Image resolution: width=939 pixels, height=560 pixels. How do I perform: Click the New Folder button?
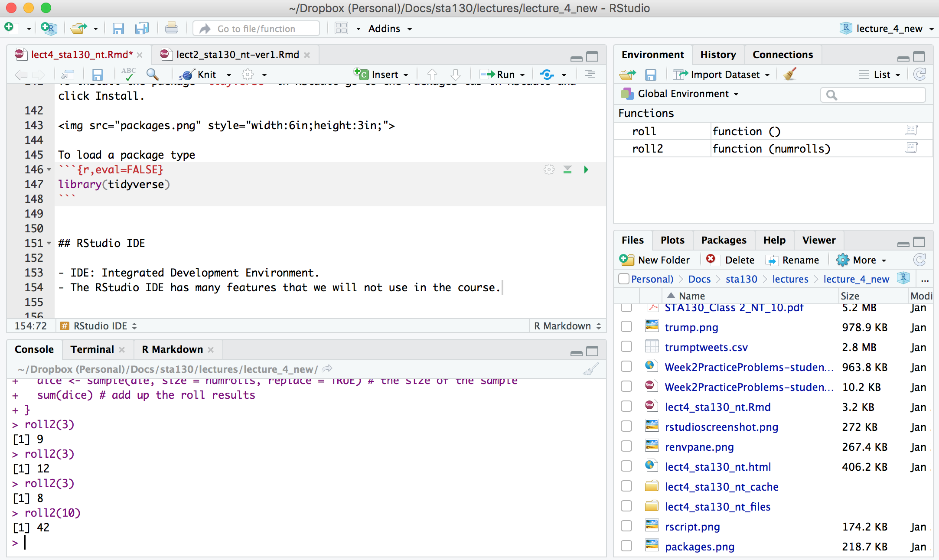point(655,260)
